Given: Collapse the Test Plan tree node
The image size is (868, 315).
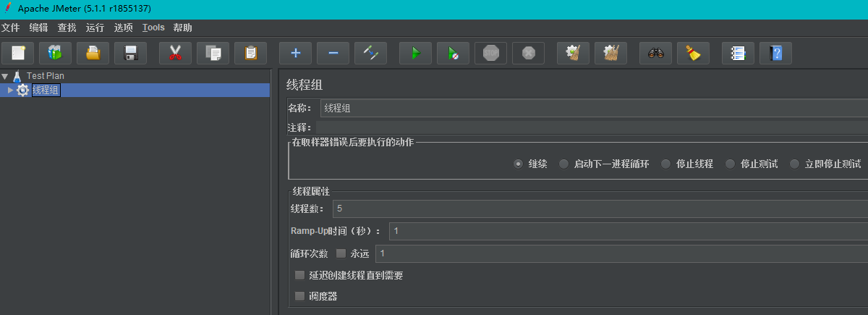Looking at the screenshot, I should [5, 76].
